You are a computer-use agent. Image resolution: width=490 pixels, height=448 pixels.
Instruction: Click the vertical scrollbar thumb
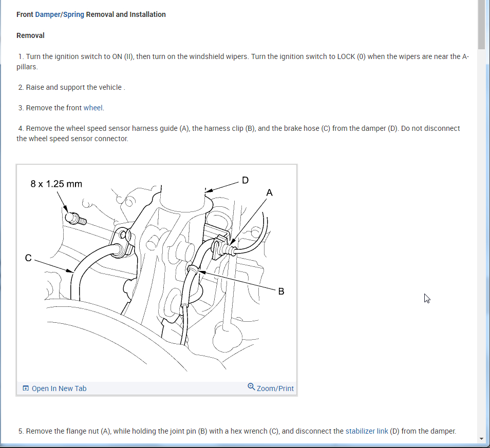481,24
